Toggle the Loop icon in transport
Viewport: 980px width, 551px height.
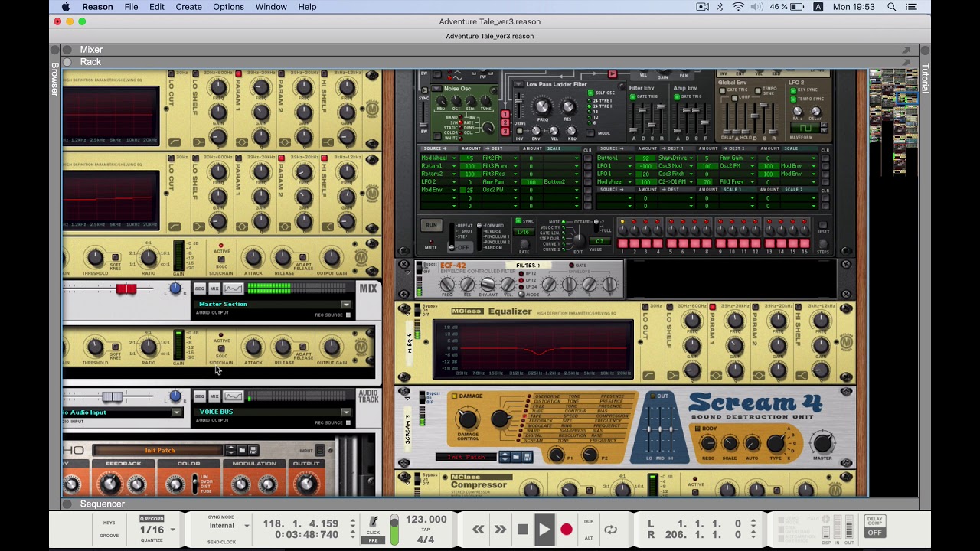(x=610, y=530)
